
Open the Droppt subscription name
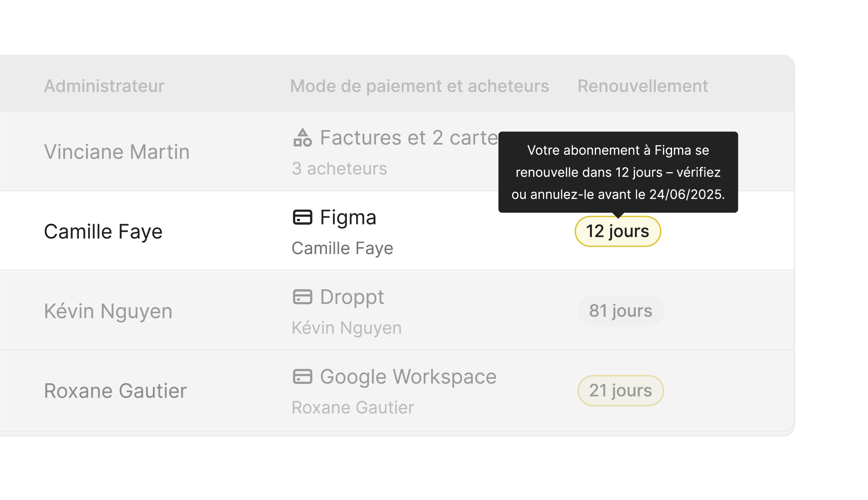pyautogui.click(x=352, y=297)
